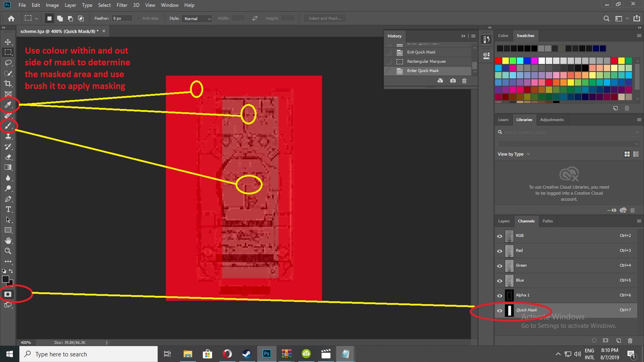This screenshot has height=362, width=644.
Task: Open the Select menu
Action: tap(104, 5)
